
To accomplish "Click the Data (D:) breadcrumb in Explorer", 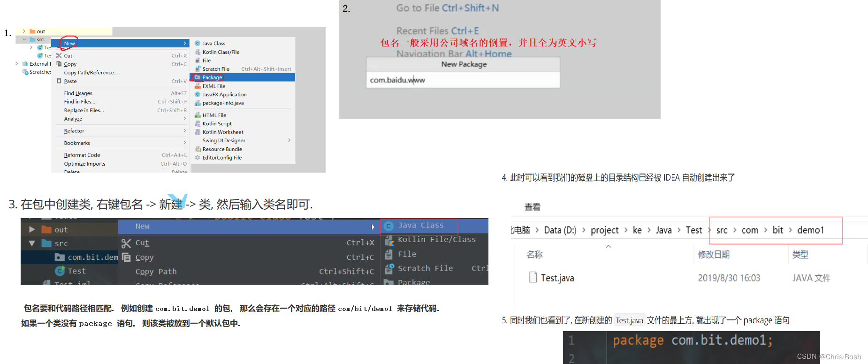I will [x=560, y=230].
